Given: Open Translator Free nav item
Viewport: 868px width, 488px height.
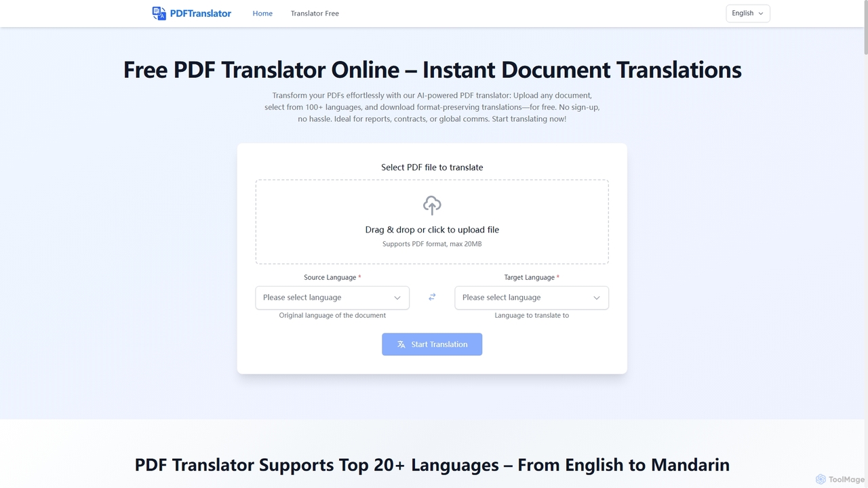Looking at the screenshot, I should (315, 14).
